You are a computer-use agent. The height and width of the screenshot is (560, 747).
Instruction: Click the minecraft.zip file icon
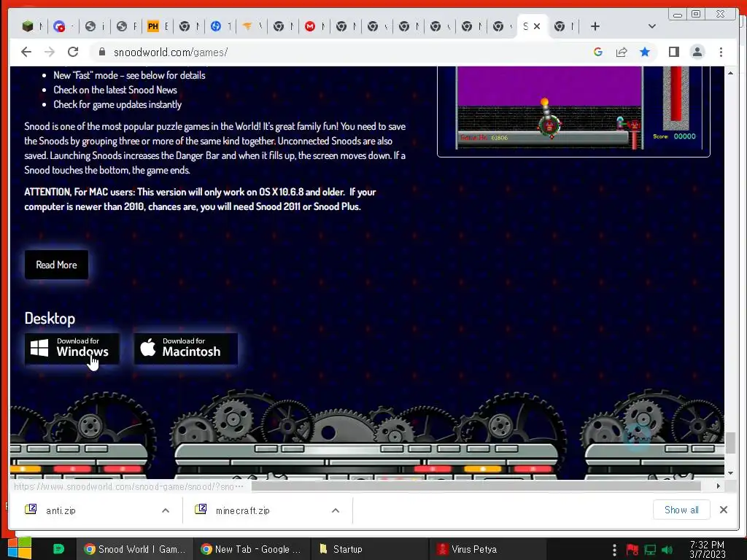click(201, 509)
